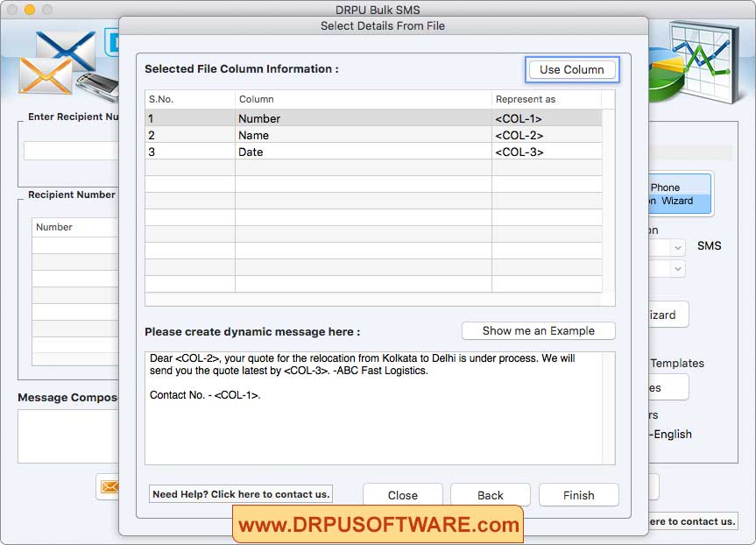Click the Phone Wizard button in main window

pyautogui.click(x=680, y=194)
